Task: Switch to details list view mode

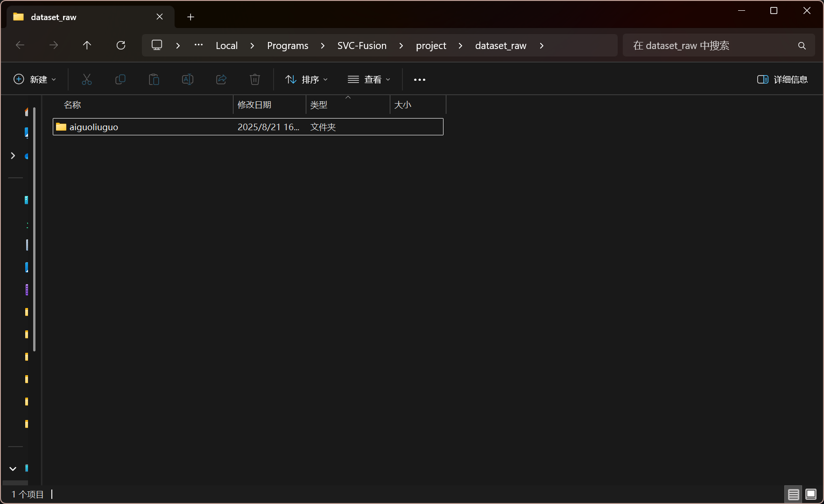Action: [x=793, y=494]
